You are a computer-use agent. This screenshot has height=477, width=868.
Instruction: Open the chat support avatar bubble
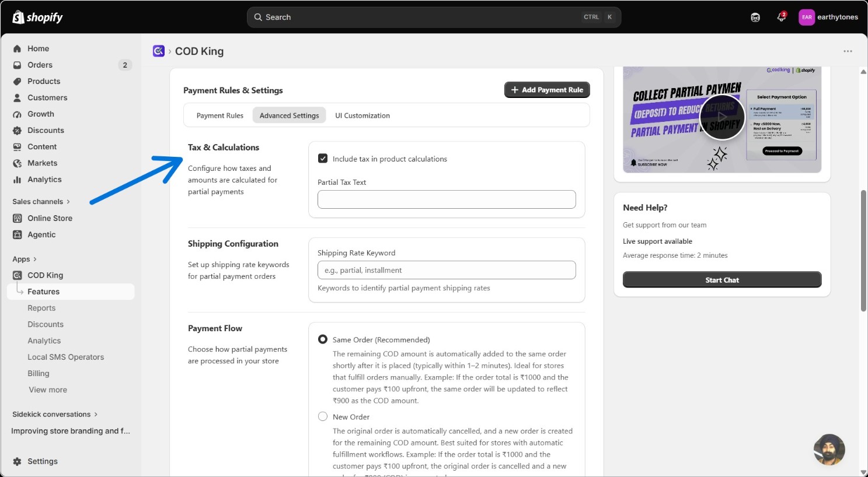click(x=829, y=450)
